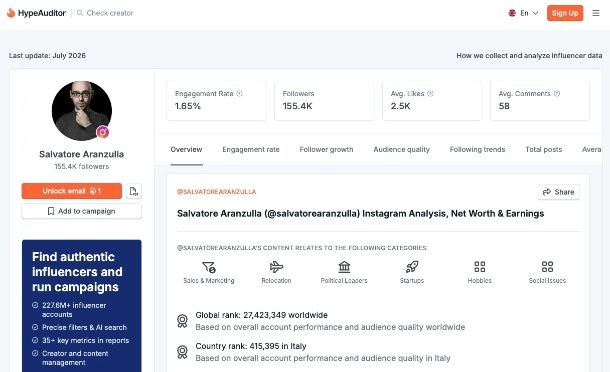Click the PDF report download icon
This screenshot has width=610, height=372.
coord(134,191)
